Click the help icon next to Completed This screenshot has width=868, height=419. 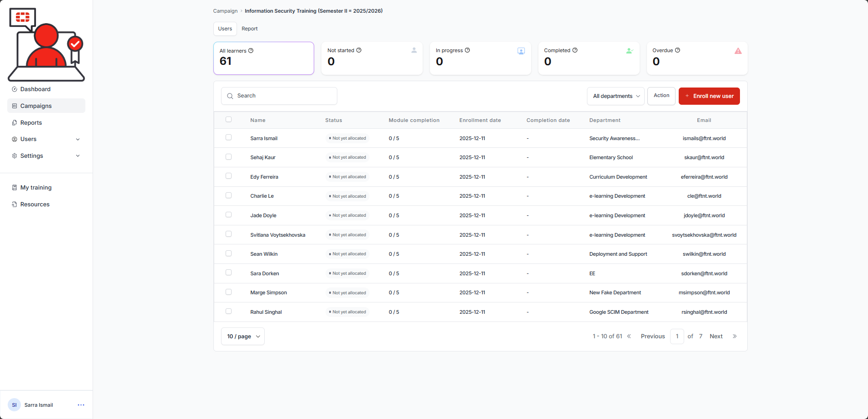pos(575,50)
